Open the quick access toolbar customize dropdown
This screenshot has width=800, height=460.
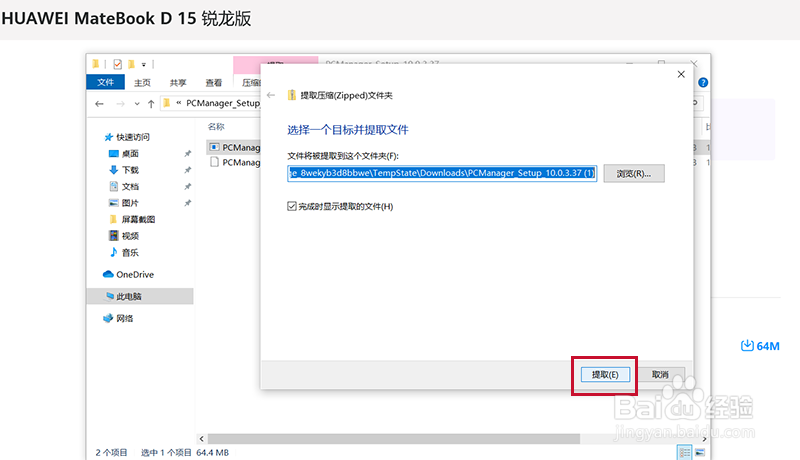pyautogui.click(x=144, y=65)
